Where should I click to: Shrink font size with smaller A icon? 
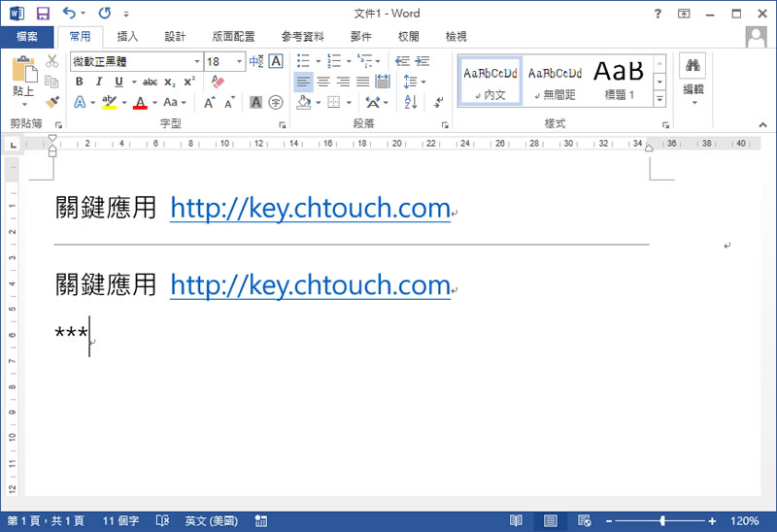coord(229,103)
